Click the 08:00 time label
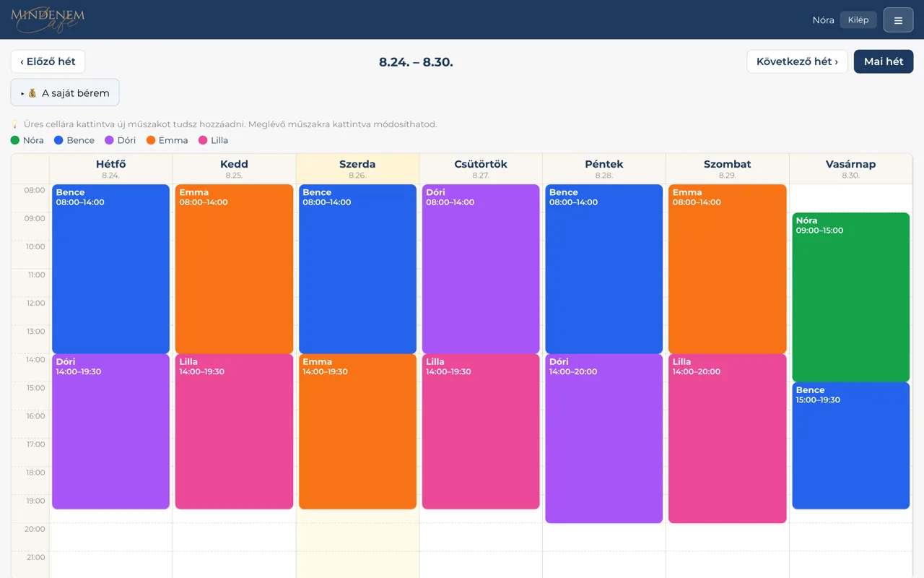This screenshot has height=578, width=924. [x=35, y=191]
